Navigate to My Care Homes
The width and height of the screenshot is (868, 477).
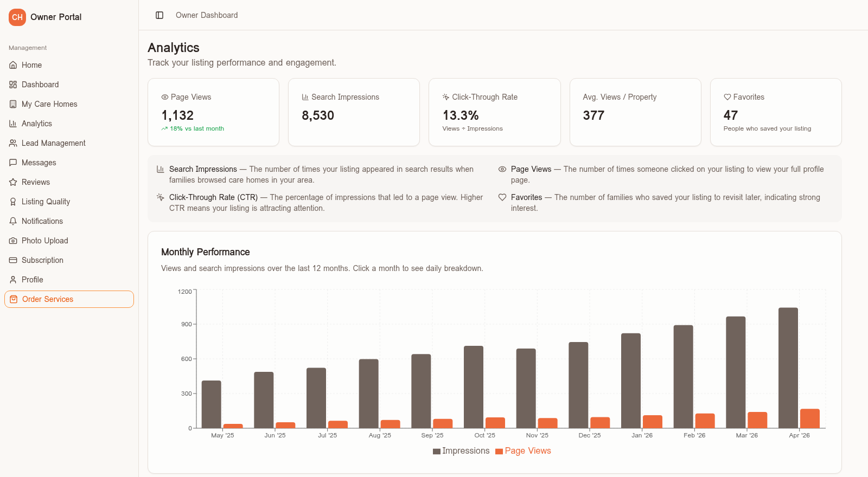click(69, 104)
